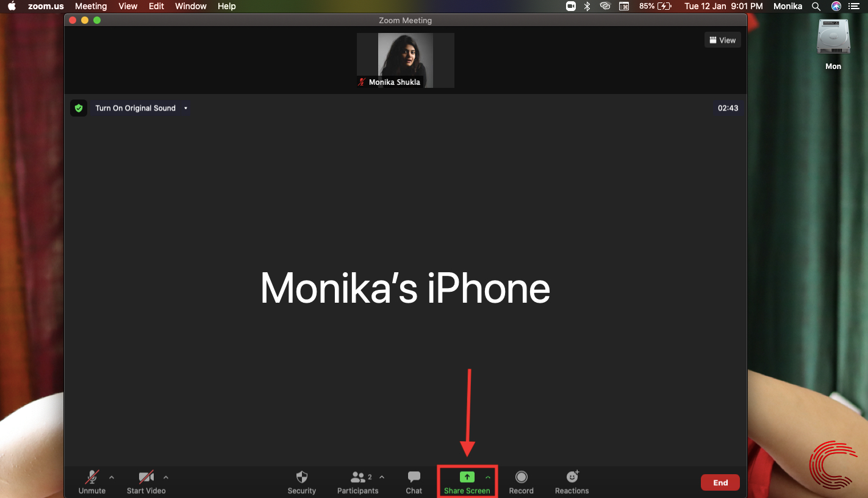Open the Help menu
Image resolution: width=868 pixels, height=498 pixels.
pyautogui.click(x=227, y=6)
